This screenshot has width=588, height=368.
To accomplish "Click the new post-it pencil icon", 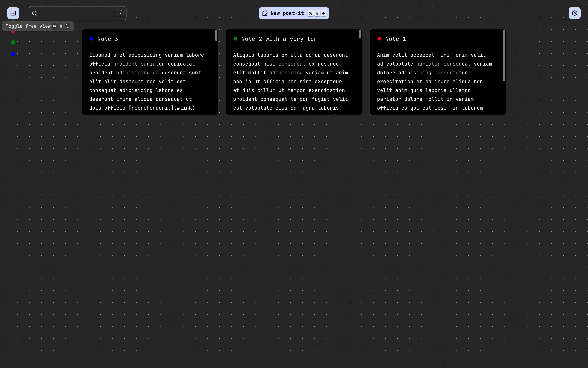I will coord(265,13).
